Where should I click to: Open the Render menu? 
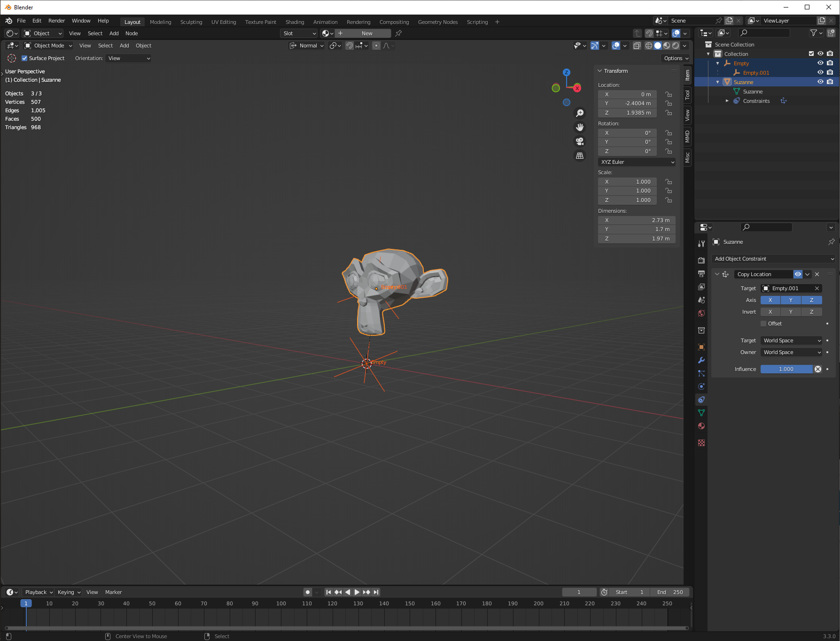(x=57, y=21)
